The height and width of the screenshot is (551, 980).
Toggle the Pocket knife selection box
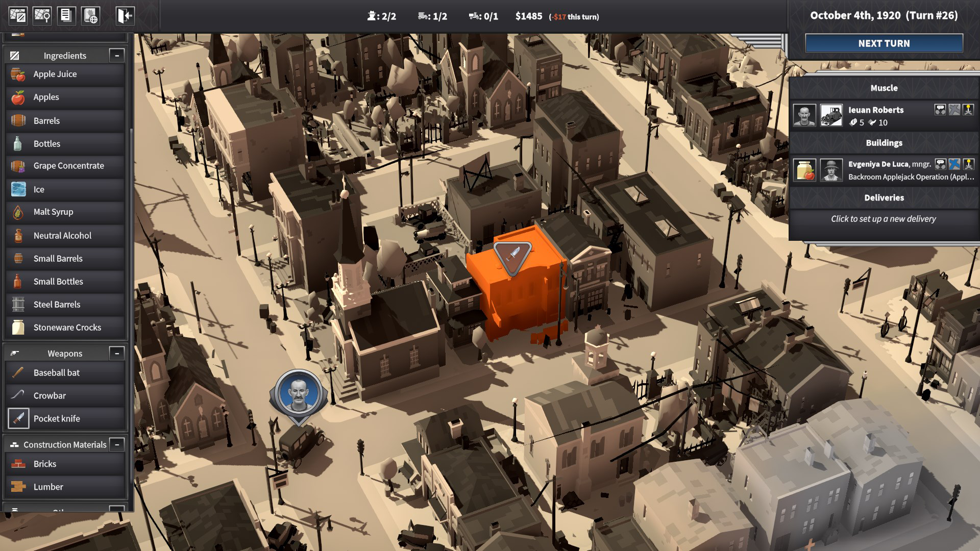[18, 418]
